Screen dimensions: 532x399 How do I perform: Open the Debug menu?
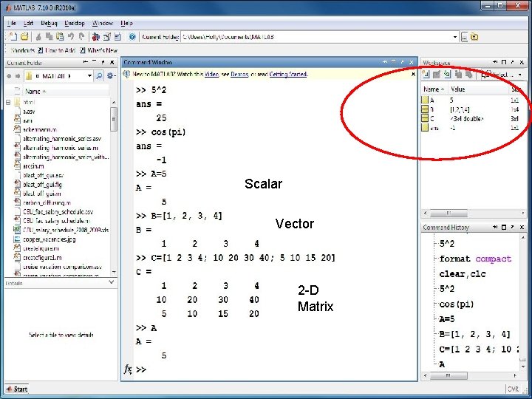click(49, 23)
